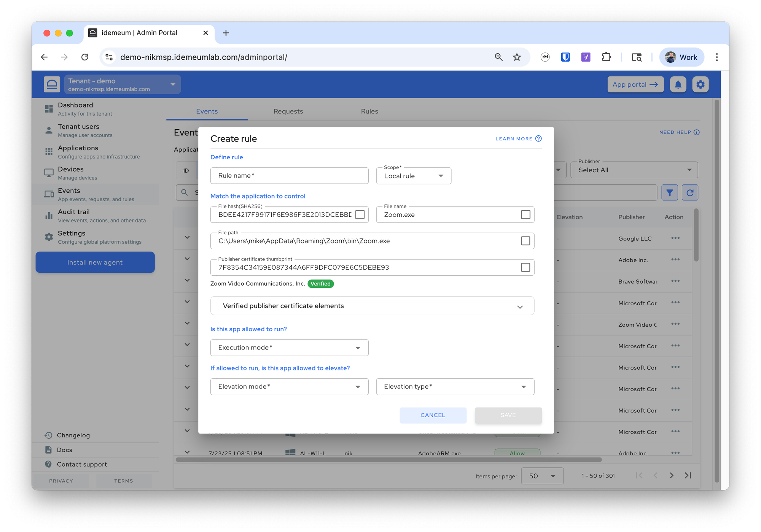This screenshot has width=761, height=532.
Task: Switch to the Rules tab
Action: 369,111
